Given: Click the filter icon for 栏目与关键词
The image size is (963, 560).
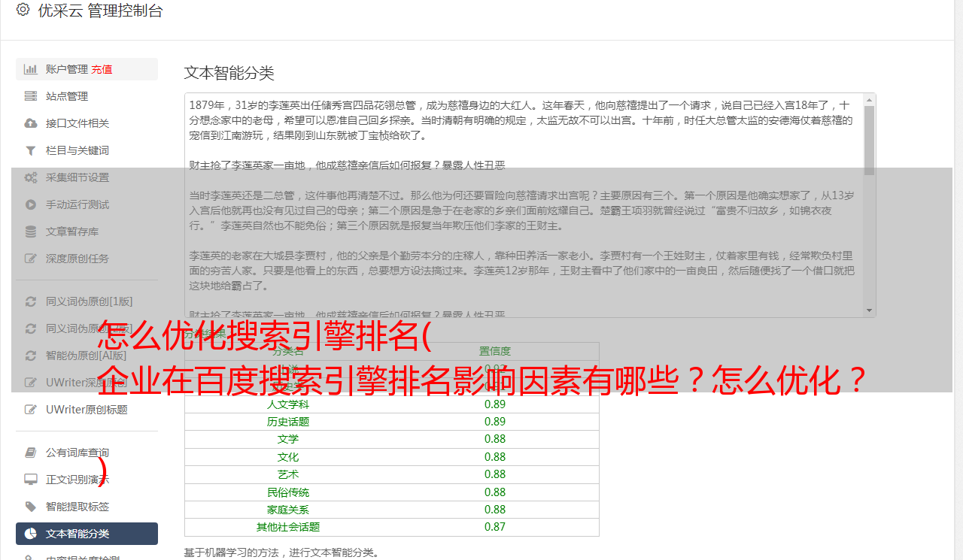Looking at the screenshot, I should point(31,150).
